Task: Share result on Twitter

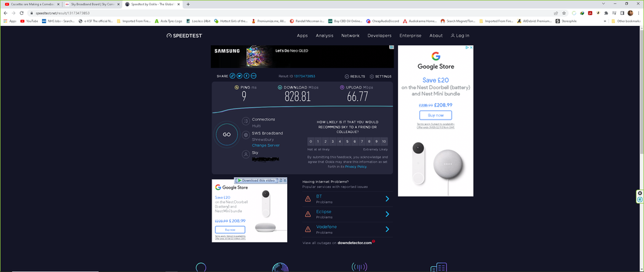Action: click(239, 76)
